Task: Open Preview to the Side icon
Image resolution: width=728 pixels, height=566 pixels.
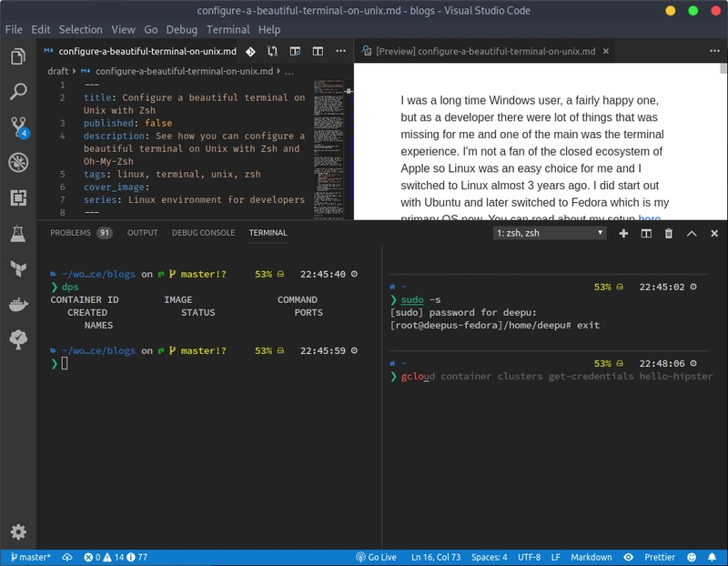Action: click(295, 52)
